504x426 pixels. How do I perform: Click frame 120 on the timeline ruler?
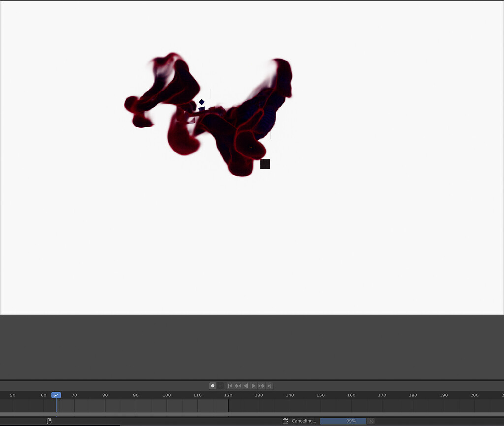[228, 395]
